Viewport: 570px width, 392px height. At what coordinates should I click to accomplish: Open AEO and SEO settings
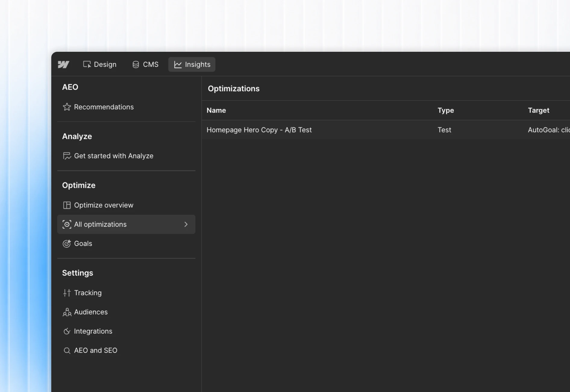[126, 350]
